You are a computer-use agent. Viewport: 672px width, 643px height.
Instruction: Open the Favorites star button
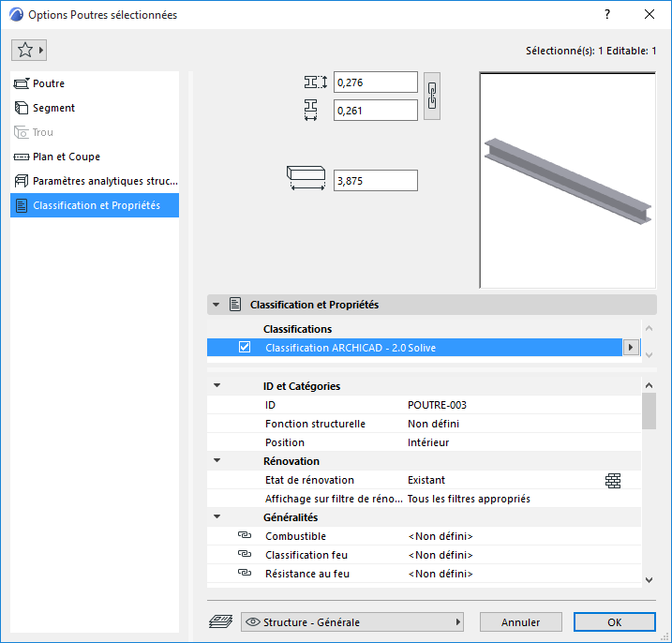point(29,51)
